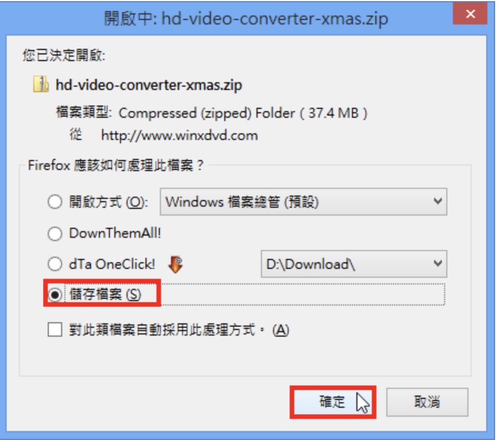Screen dimensions: 504x440
Task: Expand the D:\Download\ folder dropdown
Action: coord(354,264)
